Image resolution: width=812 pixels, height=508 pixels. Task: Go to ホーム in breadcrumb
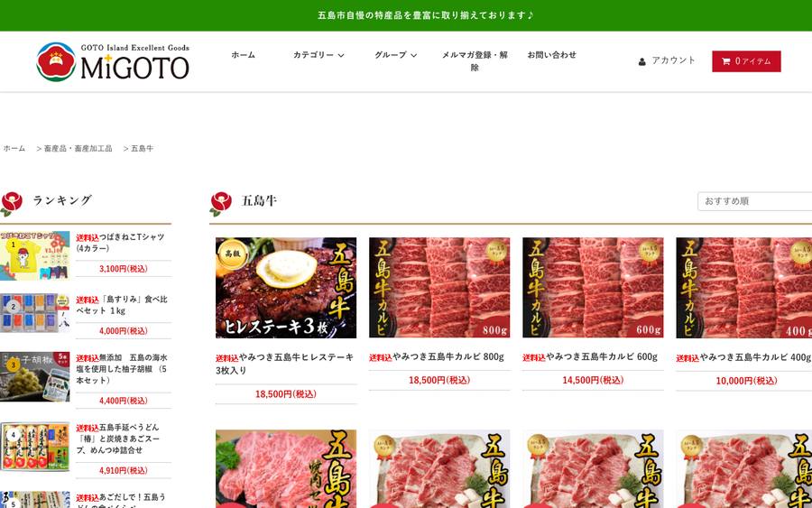(x=14, y=149)
